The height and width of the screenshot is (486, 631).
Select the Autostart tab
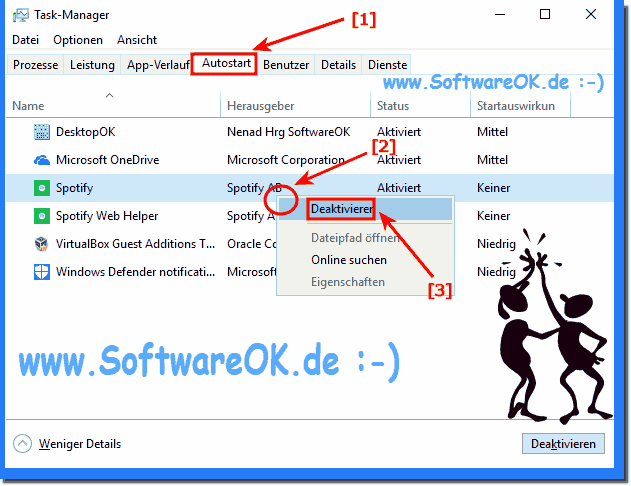coord(226,63)
